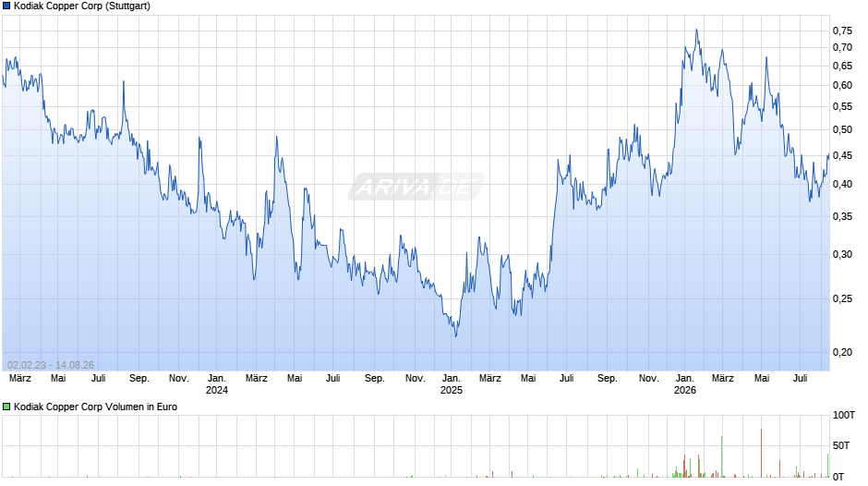This screenshot has height=486, width=868.
Task: Click the green volume legend square
Action: (x=6, y=407)
